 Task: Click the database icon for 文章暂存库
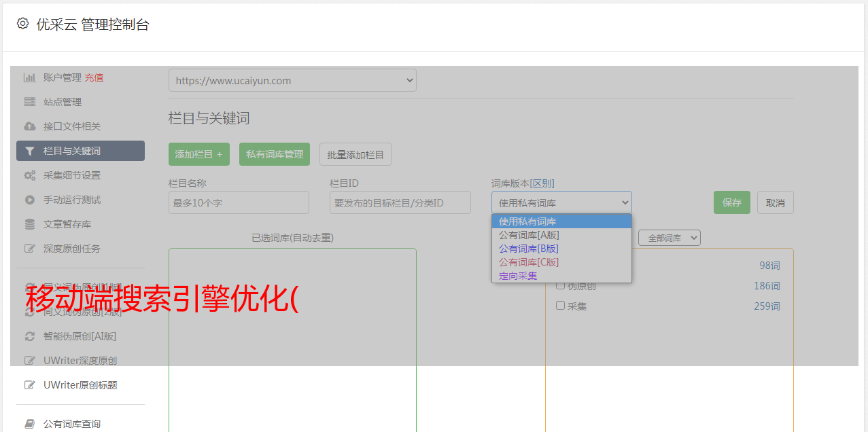tap(30, 224)
